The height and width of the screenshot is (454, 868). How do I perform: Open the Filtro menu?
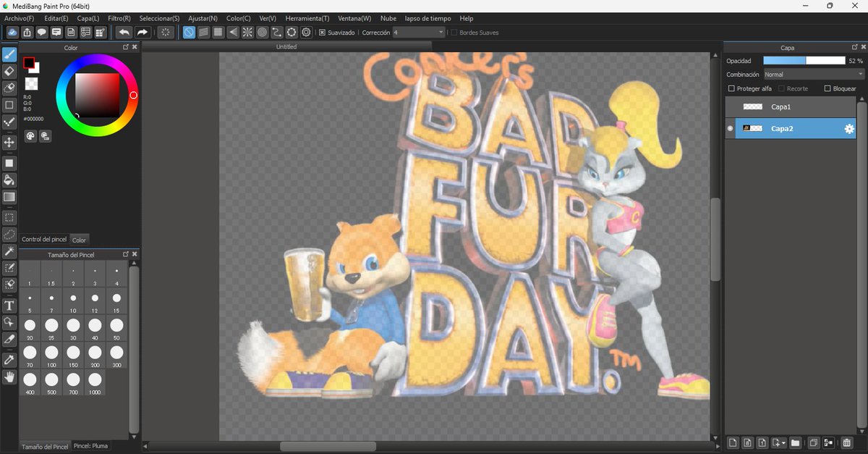click(119, 18)
